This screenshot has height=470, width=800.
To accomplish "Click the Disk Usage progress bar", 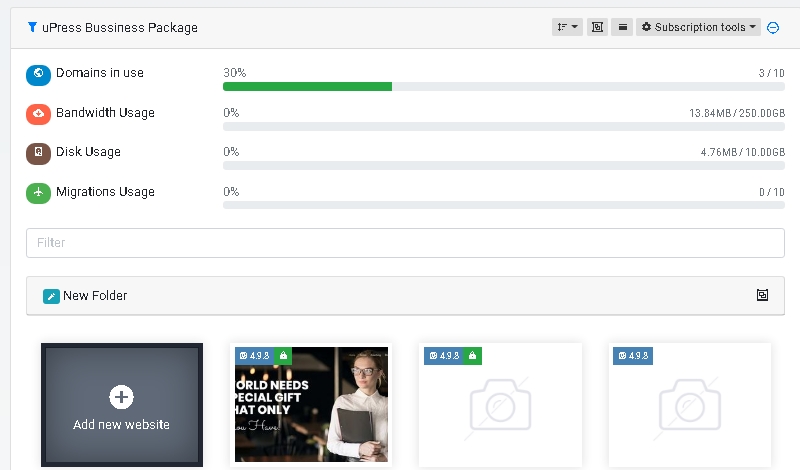I will 504,165.
